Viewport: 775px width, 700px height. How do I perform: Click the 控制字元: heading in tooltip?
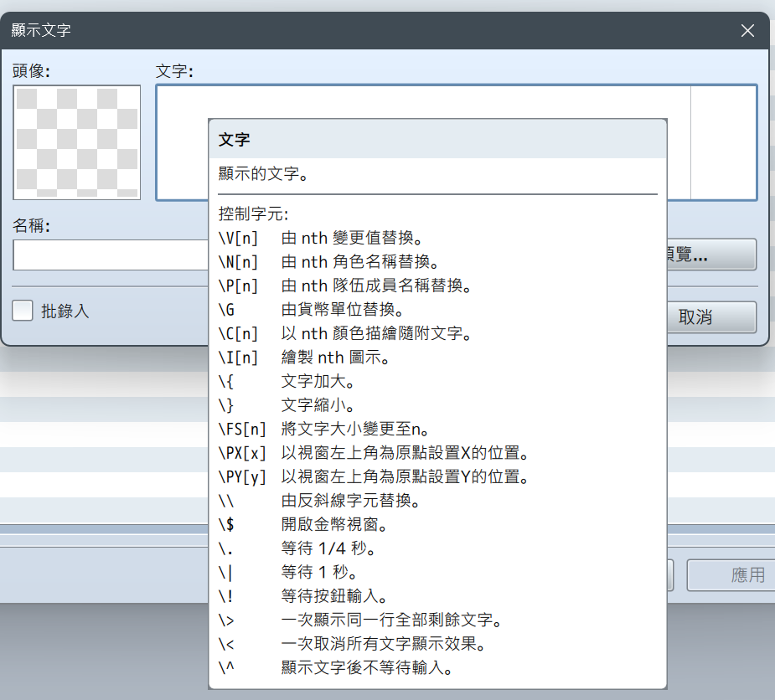(254, 214)
